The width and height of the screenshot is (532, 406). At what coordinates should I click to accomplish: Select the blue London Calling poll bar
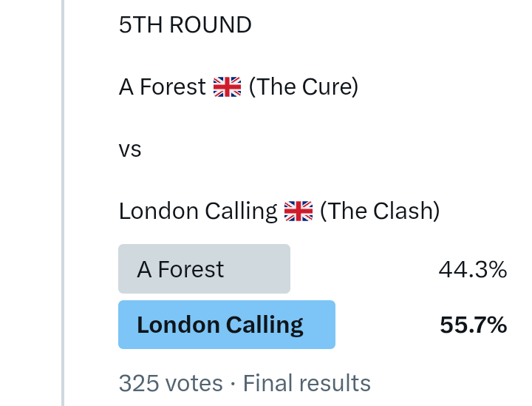(x=226, y=325)
